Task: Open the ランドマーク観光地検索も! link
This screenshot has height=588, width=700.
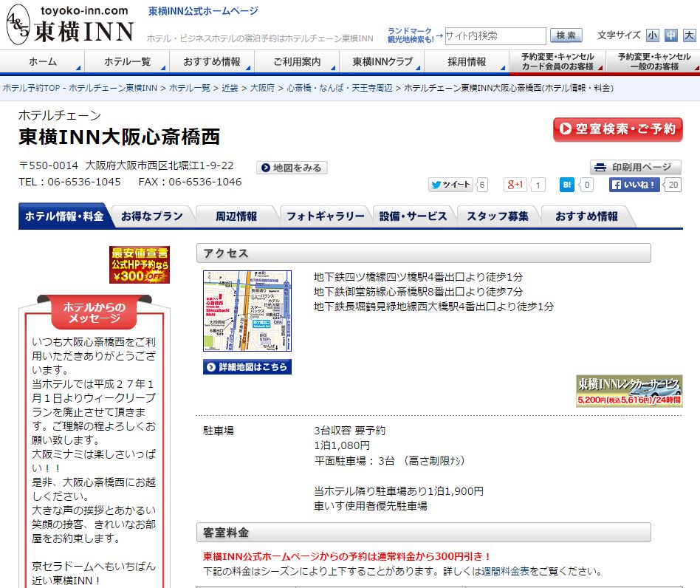Action: pos(411,35)
